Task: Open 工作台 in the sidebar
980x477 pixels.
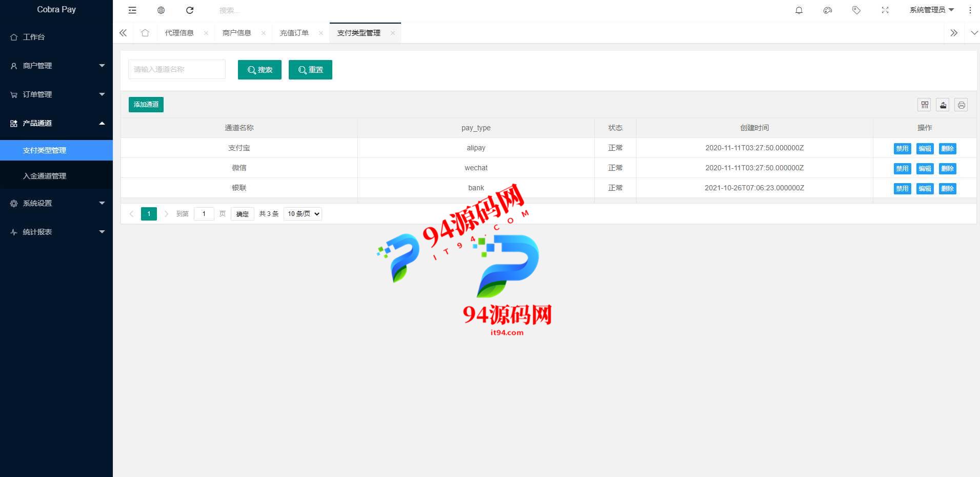Action: (56, 37)
